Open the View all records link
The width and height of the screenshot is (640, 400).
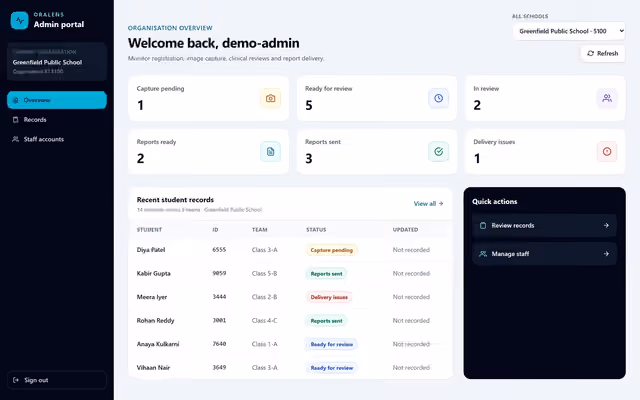point(428,203)
